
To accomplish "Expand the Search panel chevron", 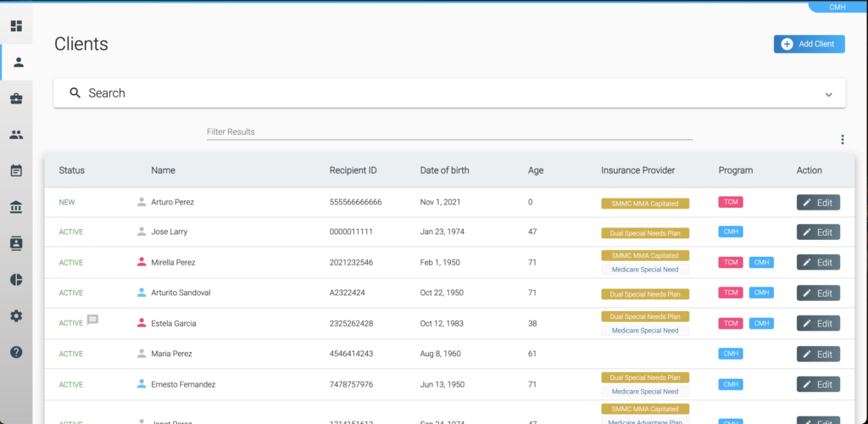I will tap(828, 94).
